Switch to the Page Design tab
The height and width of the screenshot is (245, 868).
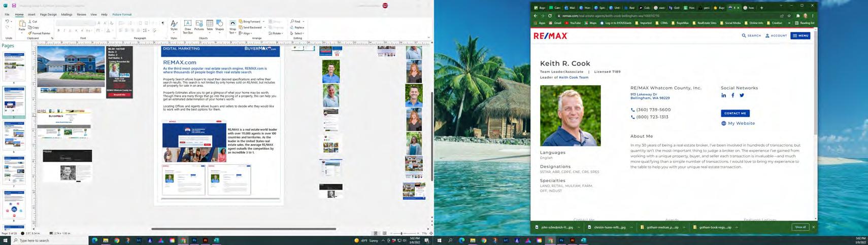tap(48, 15)
